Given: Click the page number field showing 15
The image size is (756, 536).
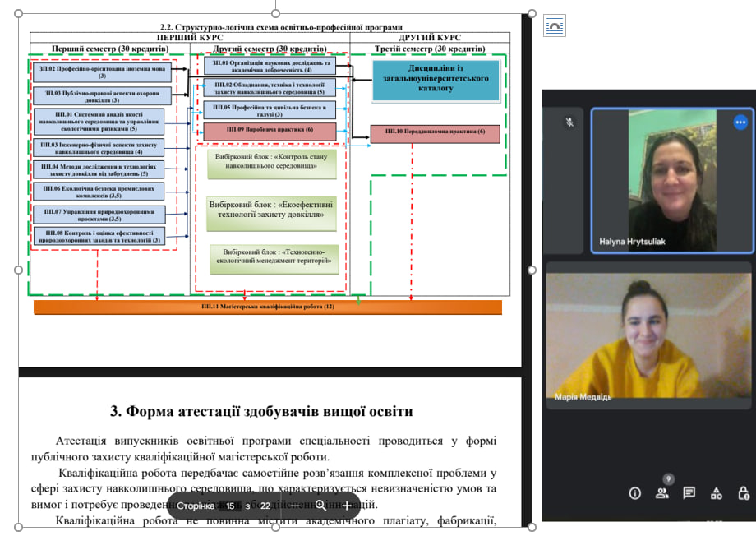Looking at the screenshot, I should (x=231, y=506).
